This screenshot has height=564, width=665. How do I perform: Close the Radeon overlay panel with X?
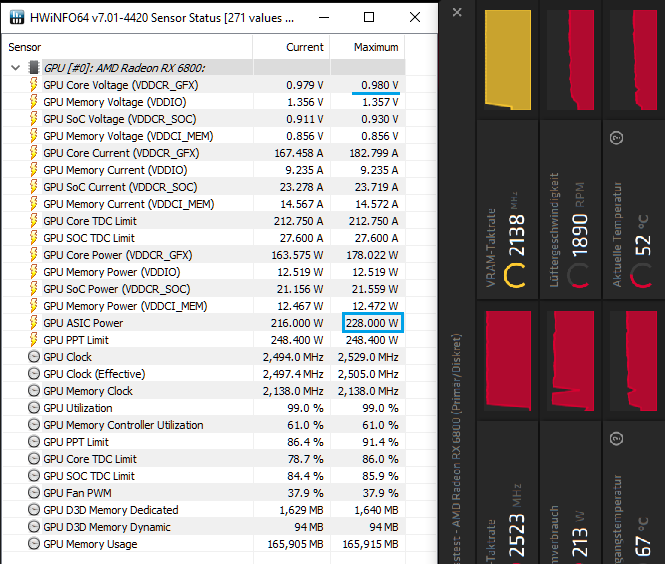pos(457,12)
